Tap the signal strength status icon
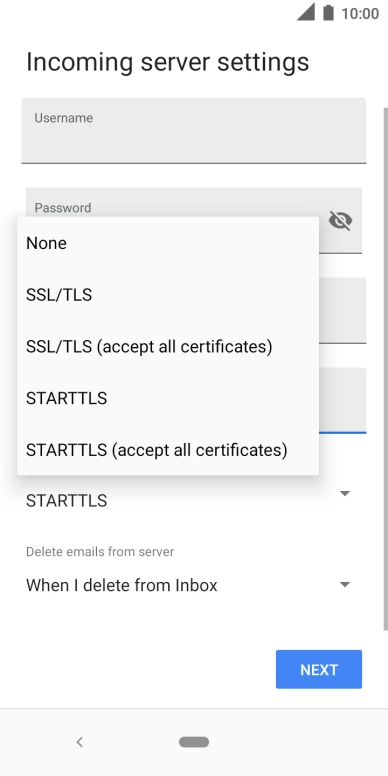The width and height of the screenshot is (388, 776). click(x=306, y=12)
